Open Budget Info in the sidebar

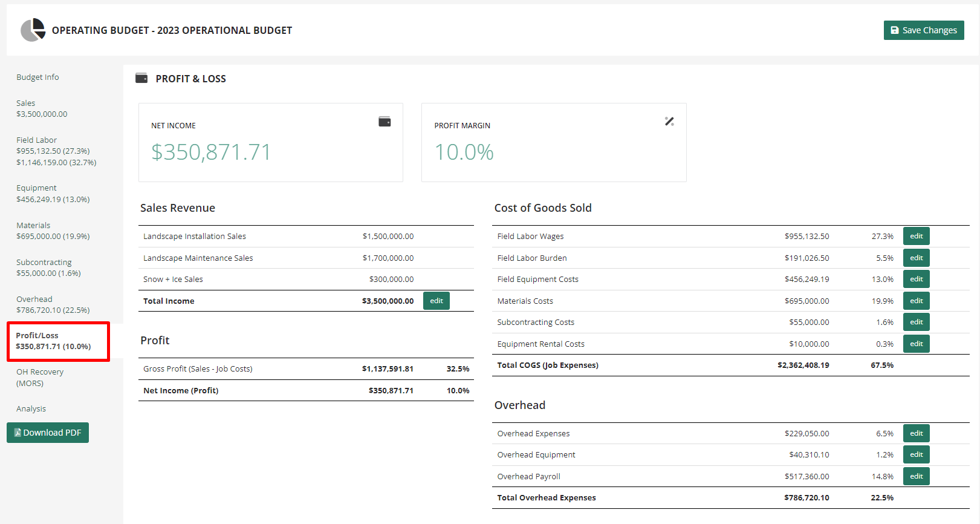(37, 77)
